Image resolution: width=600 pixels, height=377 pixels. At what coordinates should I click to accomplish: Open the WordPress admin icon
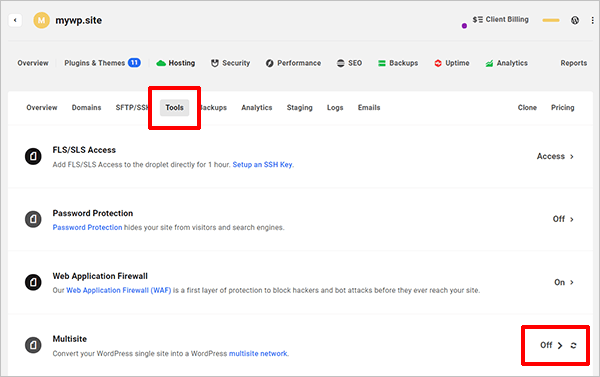point(575,20)
